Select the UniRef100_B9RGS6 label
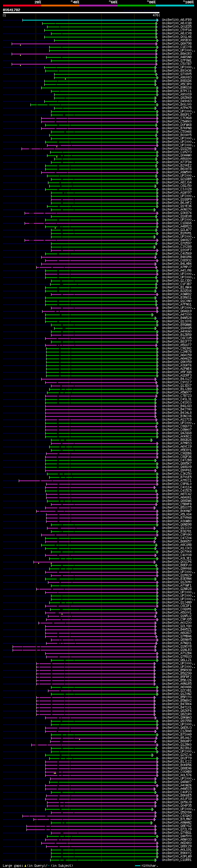 pos(177,88)
